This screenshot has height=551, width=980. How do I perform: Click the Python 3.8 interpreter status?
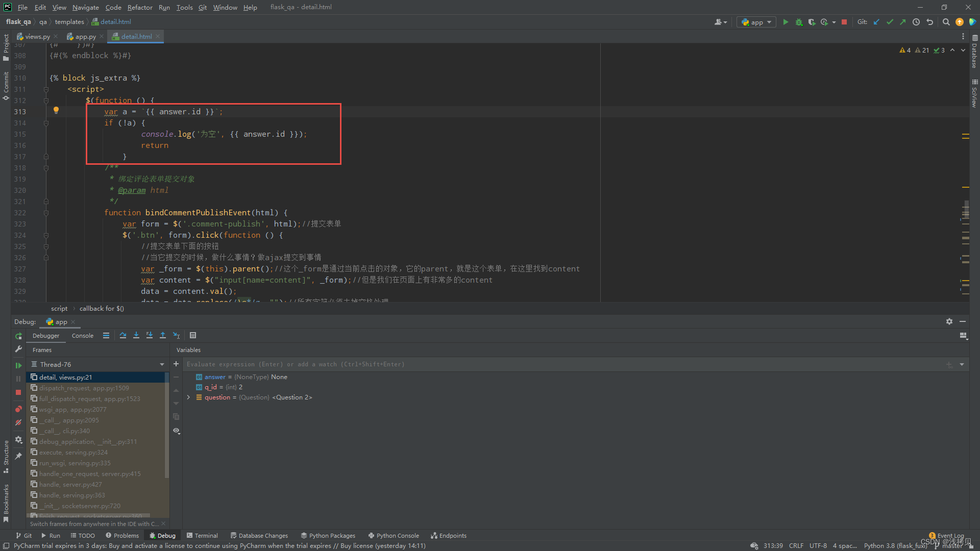(895, 546)
